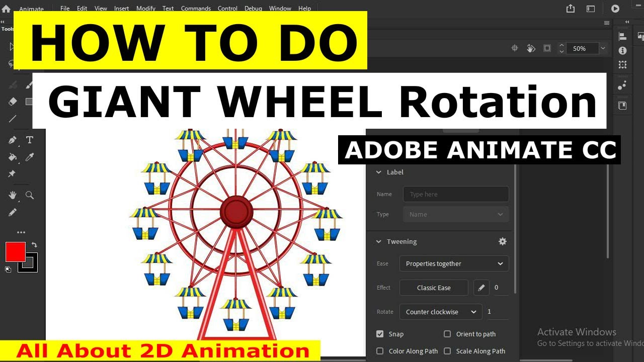644x362 pixels.
Task: Click the Test Movie play button
Action: 615,9
